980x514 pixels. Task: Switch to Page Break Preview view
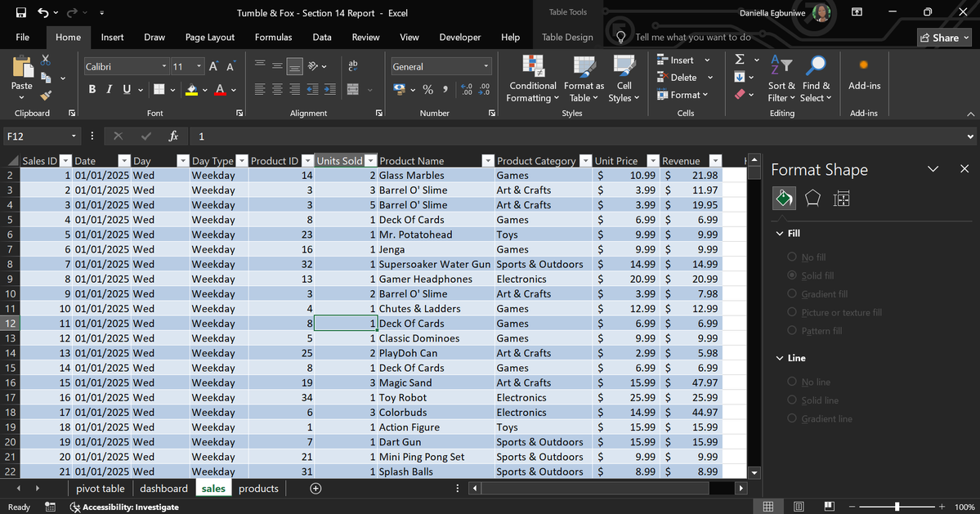pyautogui.click(x=829, y=507)
